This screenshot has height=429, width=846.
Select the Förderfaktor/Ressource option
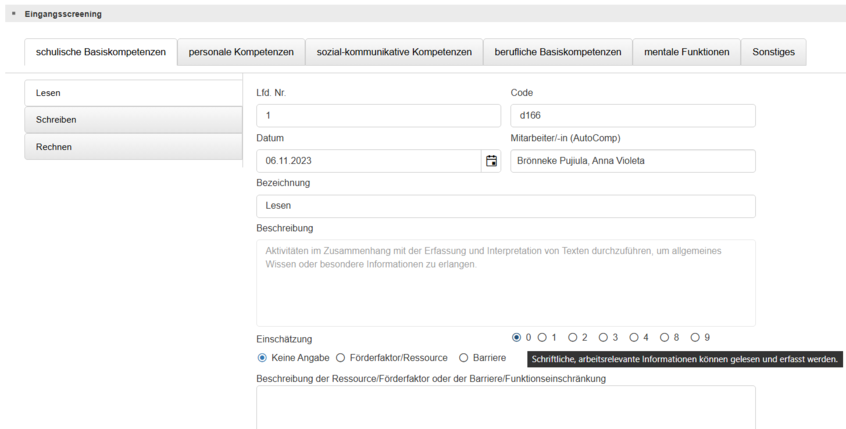[x=340, y=357]
